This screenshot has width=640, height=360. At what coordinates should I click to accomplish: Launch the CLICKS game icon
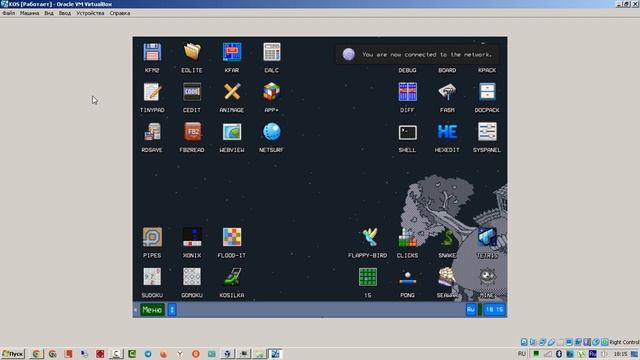407,237
